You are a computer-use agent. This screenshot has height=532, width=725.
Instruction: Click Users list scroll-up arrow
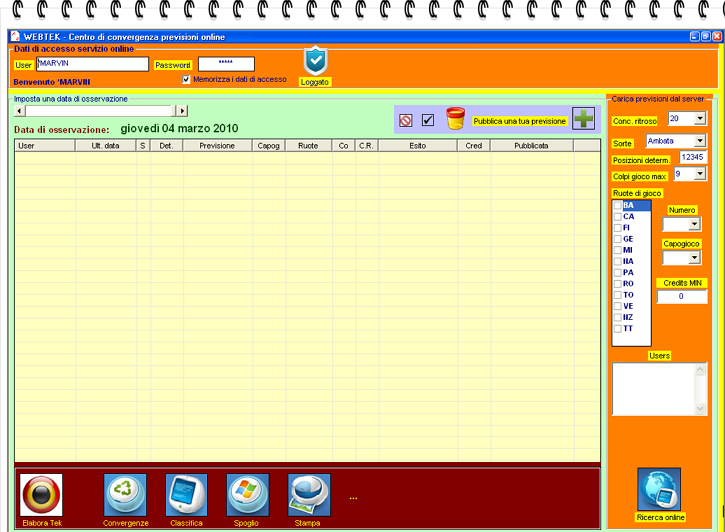(700, 369)
